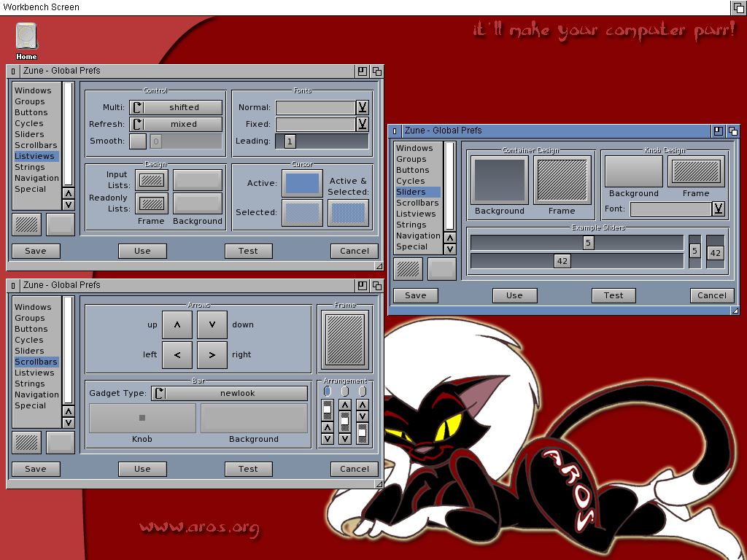Click the Selected cursor color swatch
The image size is (747, 560).
point(302,212)
